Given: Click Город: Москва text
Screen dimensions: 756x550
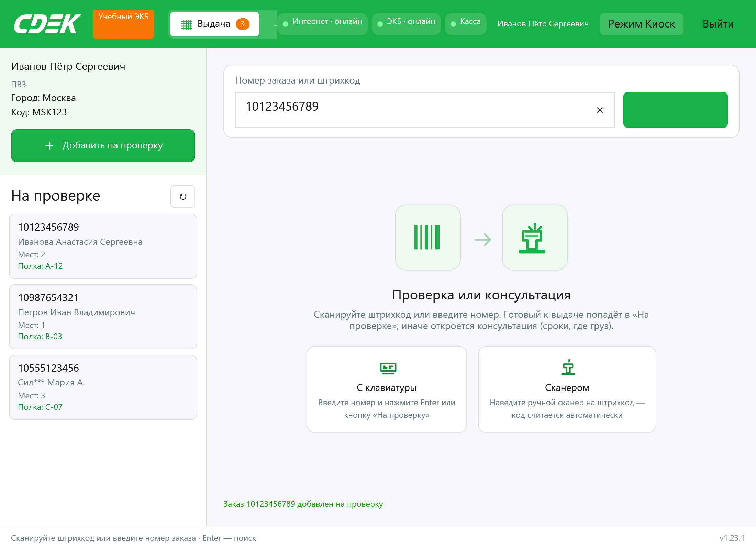Looking at the screenshot, I should (43, 98).
